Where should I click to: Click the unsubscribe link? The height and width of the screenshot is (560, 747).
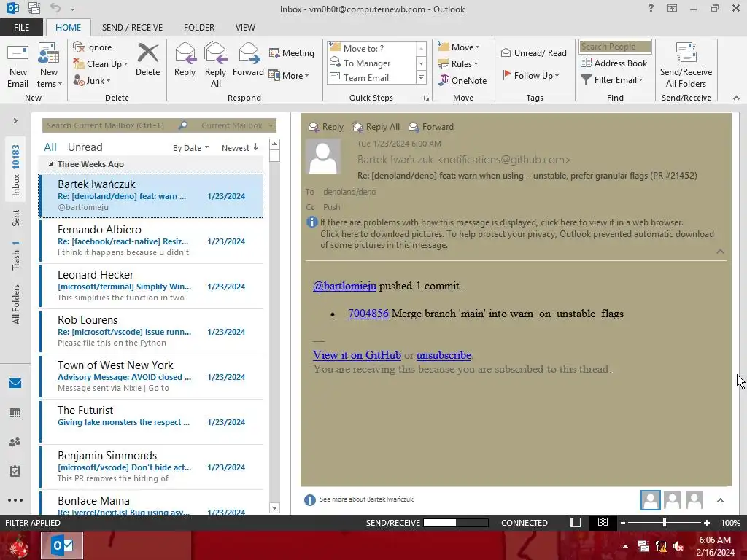coord(444,355)
